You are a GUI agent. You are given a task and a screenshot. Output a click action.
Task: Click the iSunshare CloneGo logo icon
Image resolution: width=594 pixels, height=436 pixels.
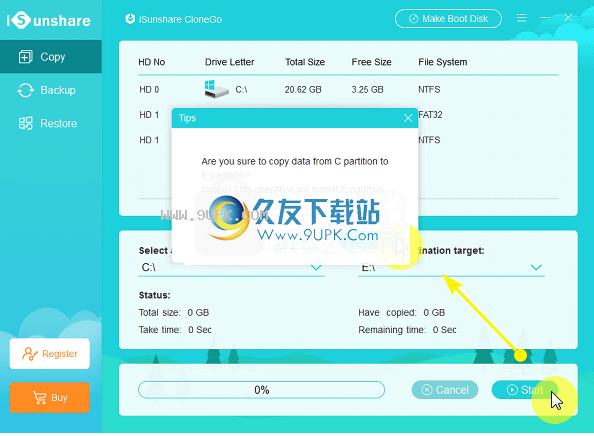pos(130,19)
